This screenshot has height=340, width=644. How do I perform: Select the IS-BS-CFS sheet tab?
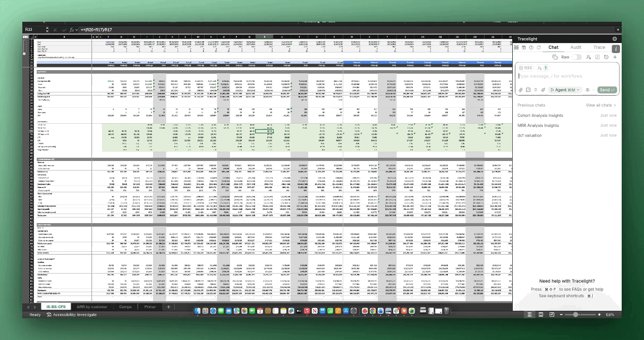56,307
